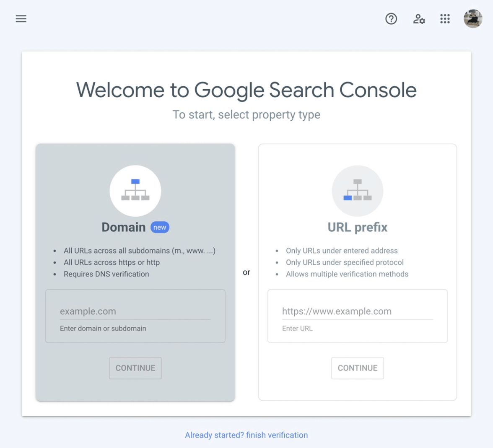
Task: Open the "Already started? finish verification" link
Action: point(246,435)
